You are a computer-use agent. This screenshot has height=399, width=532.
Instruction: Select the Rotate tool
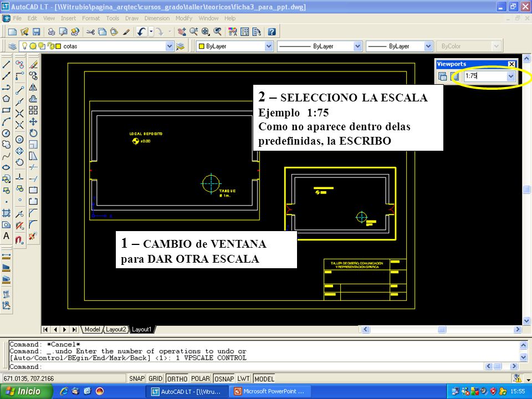[33, 134]
